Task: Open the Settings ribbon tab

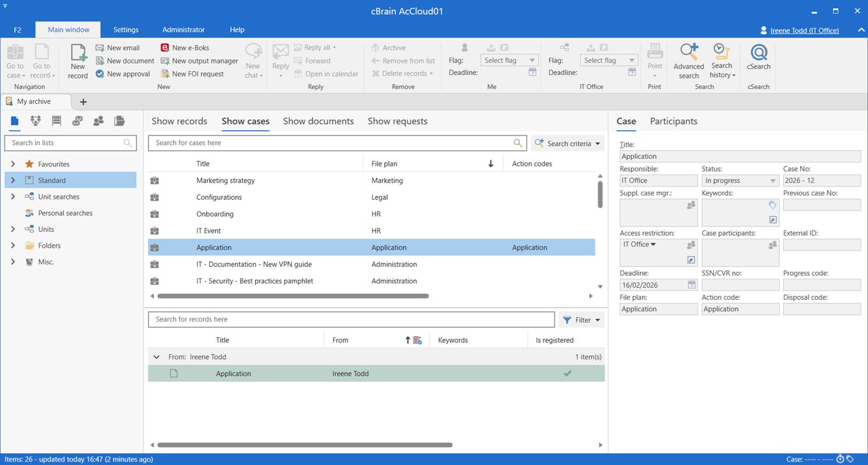Action: click(126, 30)
